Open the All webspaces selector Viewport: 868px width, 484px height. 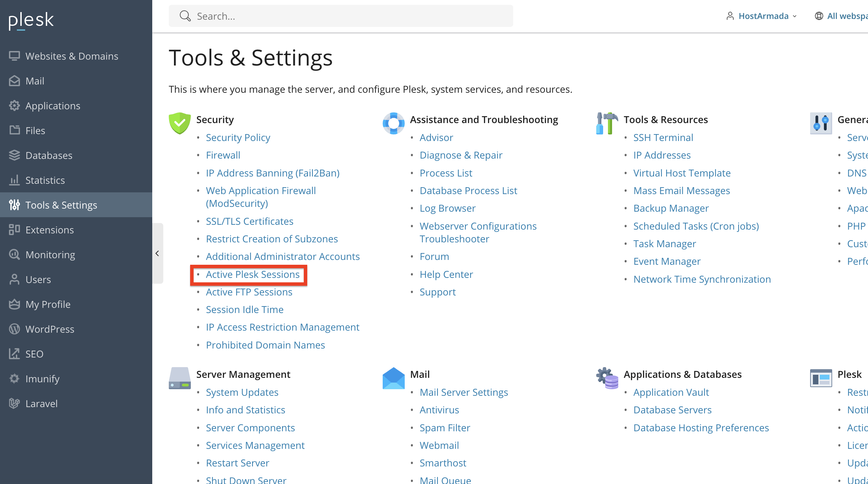841,16
